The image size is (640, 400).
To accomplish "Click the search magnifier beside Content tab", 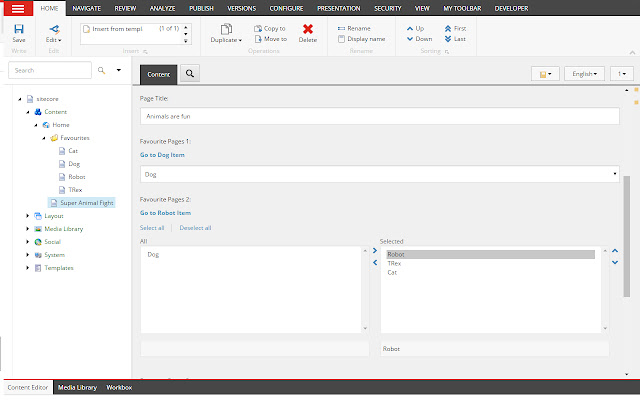I will (x=190, y=74).
